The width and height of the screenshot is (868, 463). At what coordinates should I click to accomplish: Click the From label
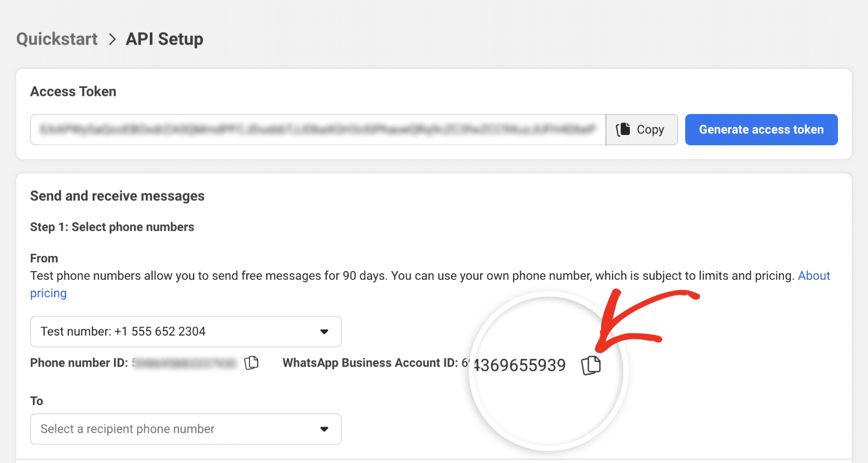click(44, 259)
